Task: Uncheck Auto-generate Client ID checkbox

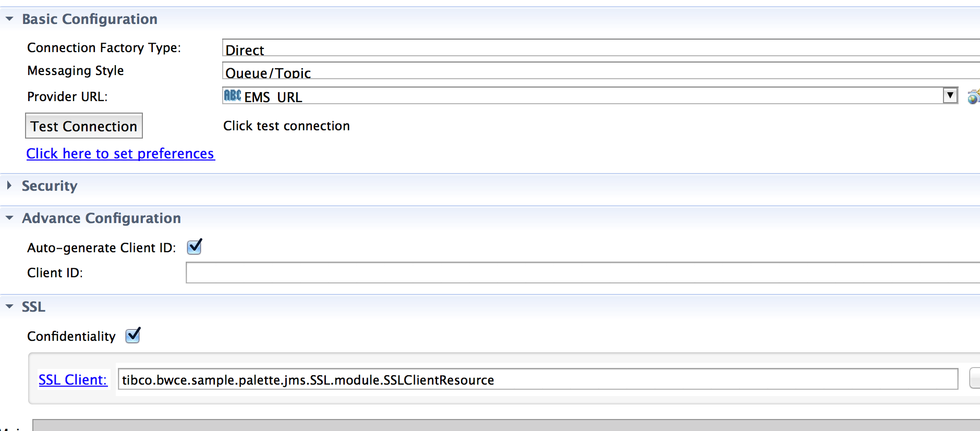Action: click(195, 247)
